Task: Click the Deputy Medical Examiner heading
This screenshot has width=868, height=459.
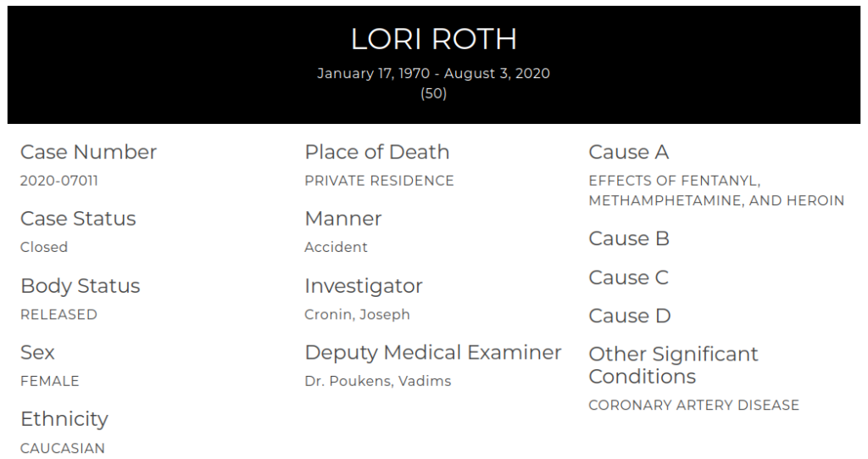Action: 432,353
